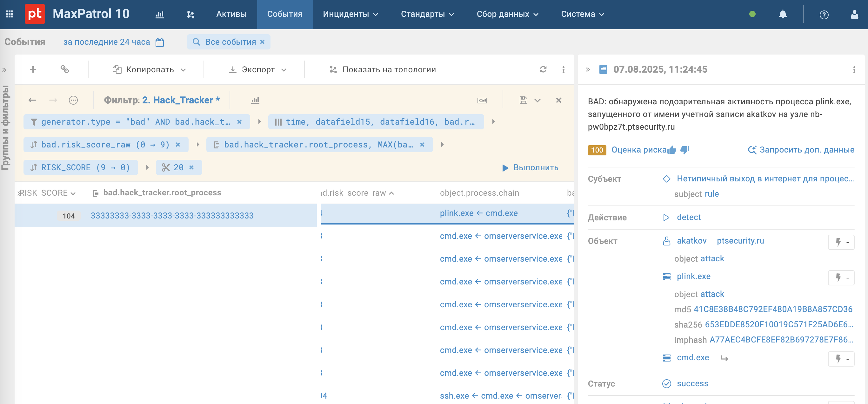This screenshot has width=868, height=404.
Task: Open the save filter dropdown arrow
Action: tap(537, 100)
